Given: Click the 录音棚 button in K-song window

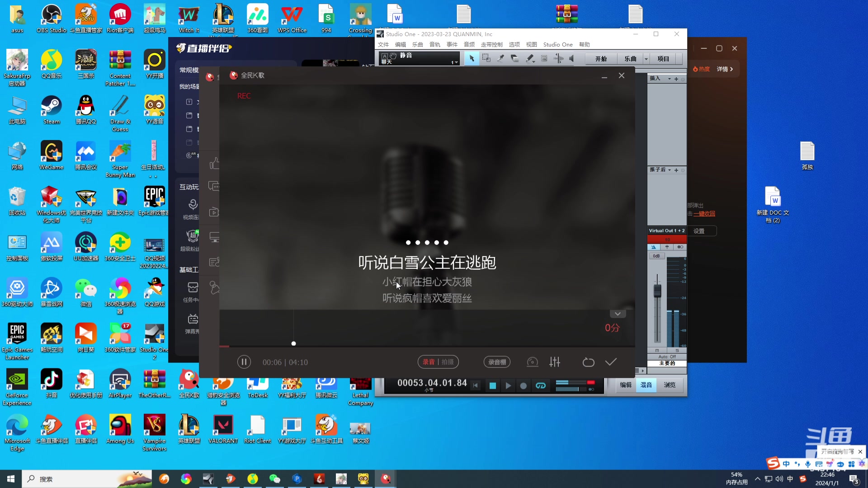Looking at the screenshot, I should tap(497, 362).
